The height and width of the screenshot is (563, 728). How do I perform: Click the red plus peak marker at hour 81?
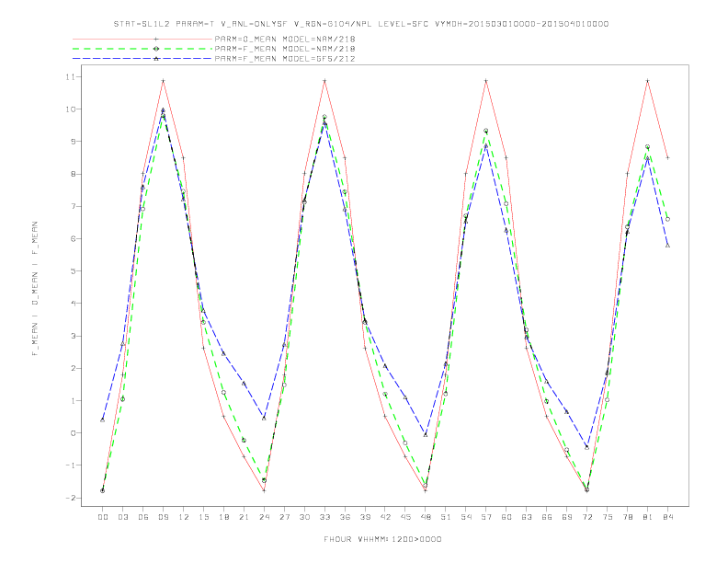tap(647, 81)
